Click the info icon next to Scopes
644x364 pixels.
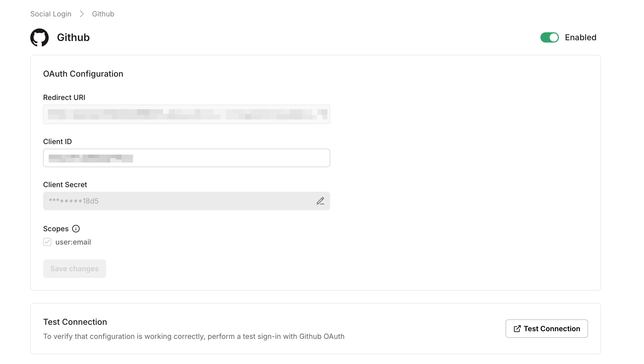(x=76, y=229)
